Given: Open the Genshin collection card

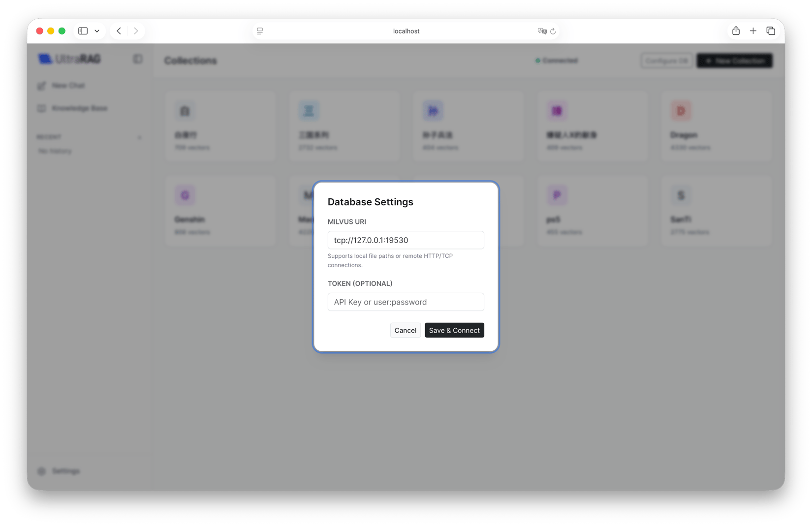Looking at the screenshot, I should pyautogui.click(x=220, y=211).
